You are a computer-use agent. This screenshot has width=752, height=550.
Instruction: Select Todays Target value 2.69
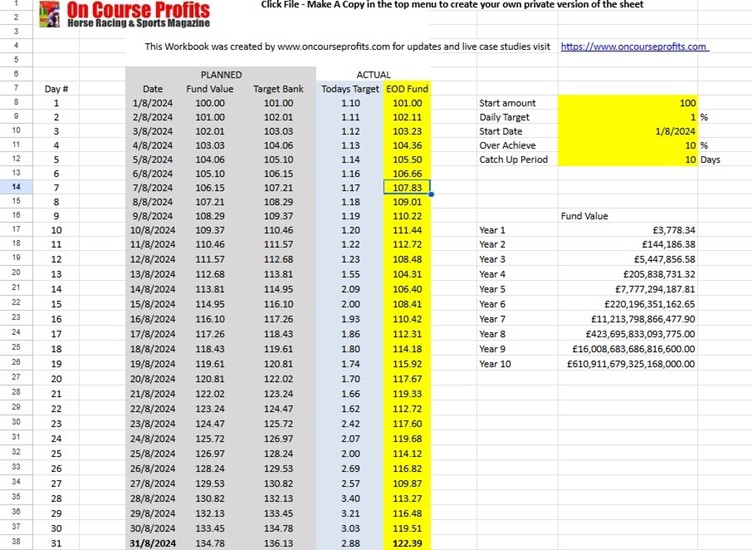(x=350, y=468)
